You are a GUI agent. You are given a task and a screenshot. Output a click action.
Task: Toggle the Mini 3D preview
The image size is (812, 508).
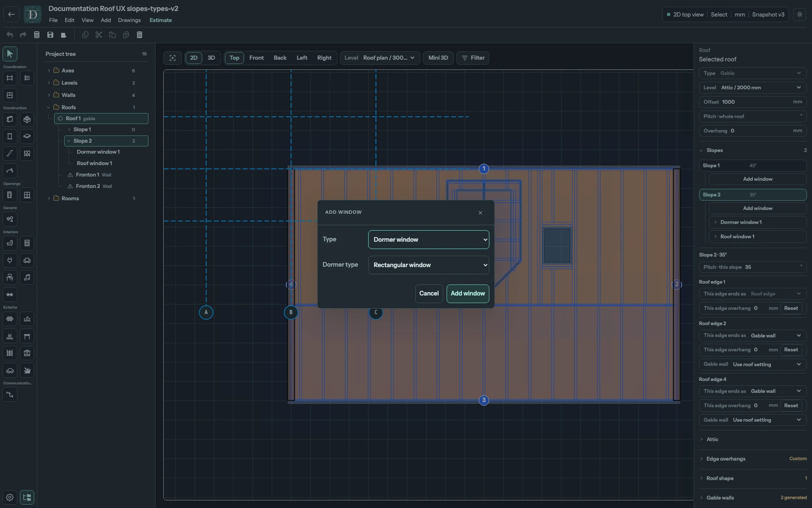pos(438,58)
